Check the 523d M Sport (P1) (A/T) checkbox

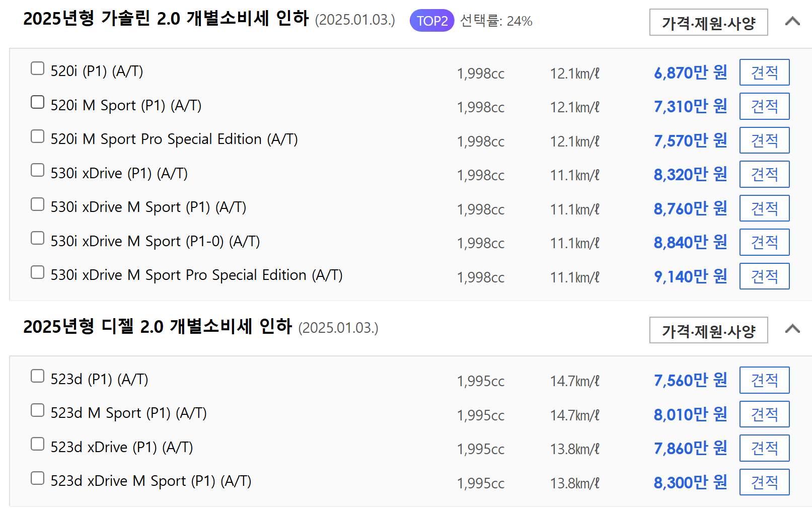[37, 410]
